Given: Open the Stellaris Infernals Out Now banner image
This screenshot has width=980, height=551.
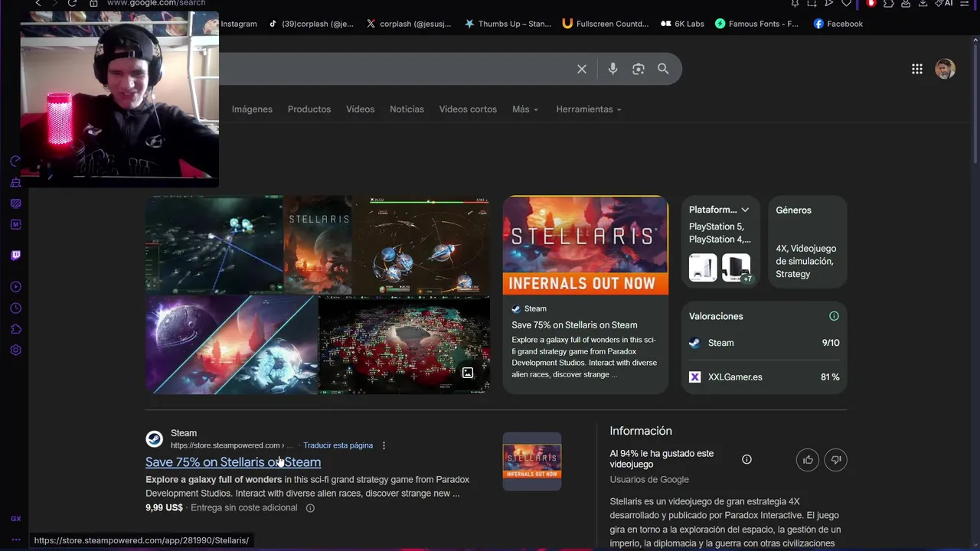Looking at the screenshot, I should click(586, 245).
